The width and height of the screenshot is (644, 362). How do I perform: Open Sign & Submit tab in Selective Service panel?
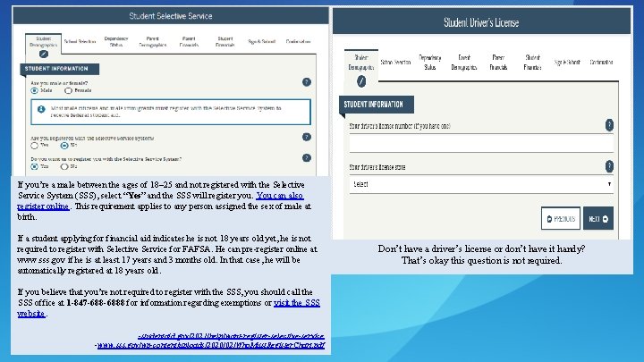[261, 41]
